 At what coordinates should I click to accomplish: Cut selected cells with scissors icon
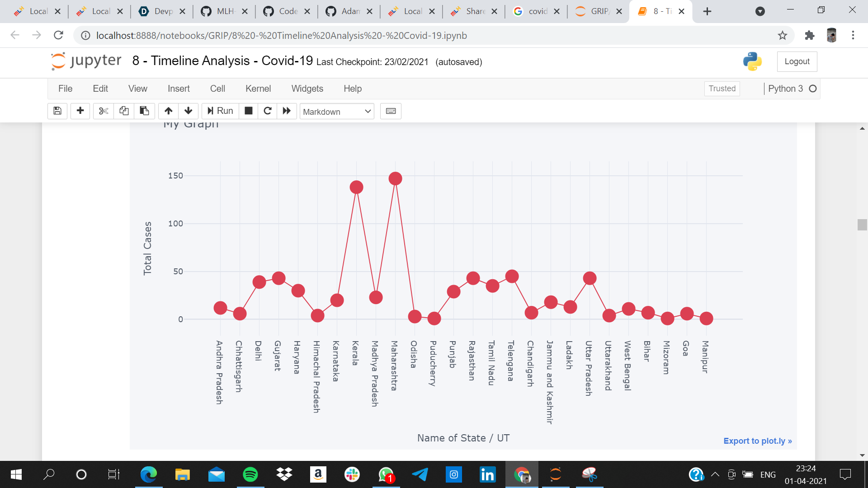point(104,111)
